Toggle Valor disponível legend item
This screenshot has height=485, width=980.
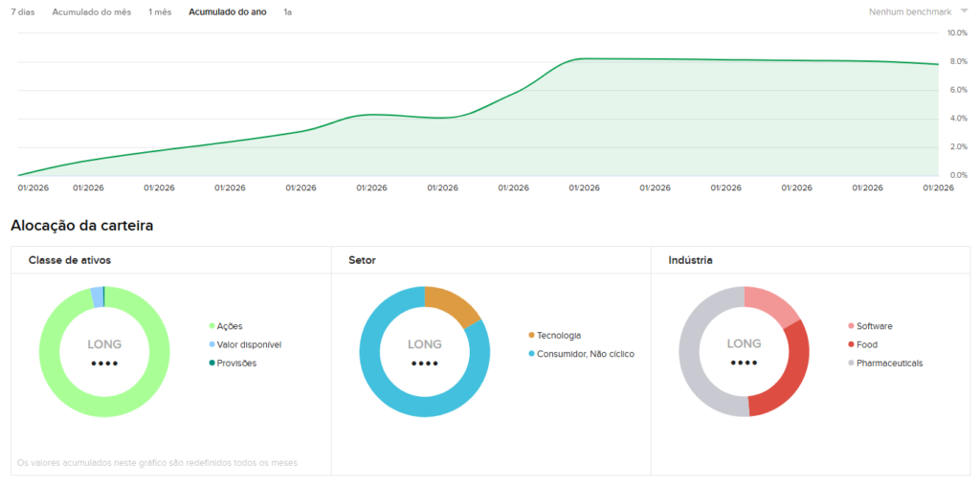tap(248, 344)
